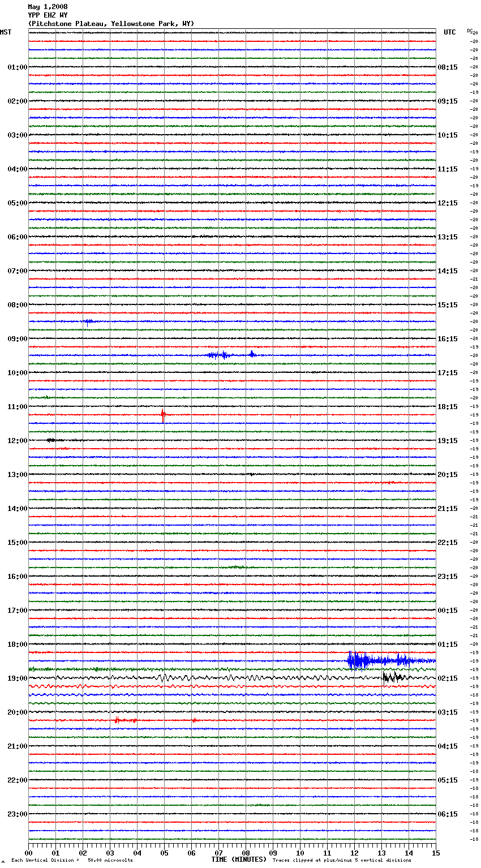Viewport: 481px width, 868px height.
Task: Click the date text "May 1,2008"
Action: coord(48,7)
